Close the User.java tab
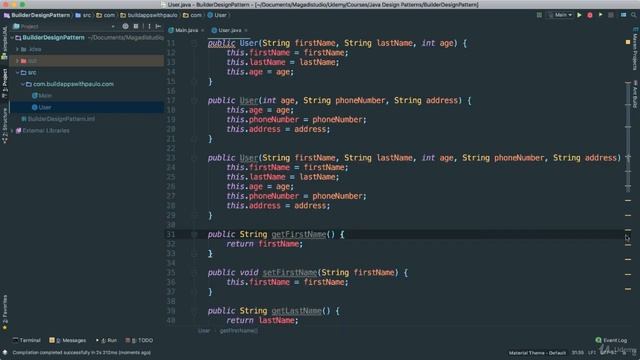 246,31
